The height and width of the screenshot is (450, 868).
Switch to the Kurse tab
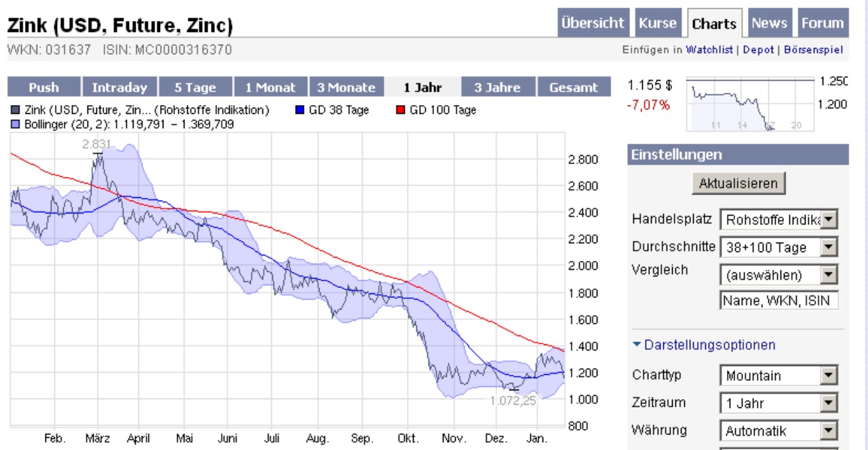[658, 22]
